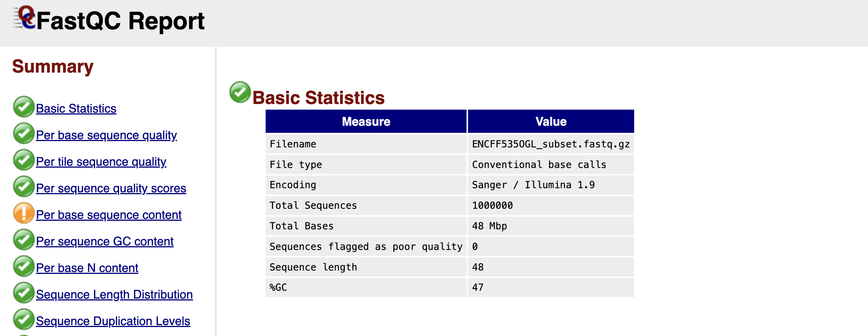Click the Total Sequences cell
Viewport: 868px width, 336px height.
pos(366,205)
